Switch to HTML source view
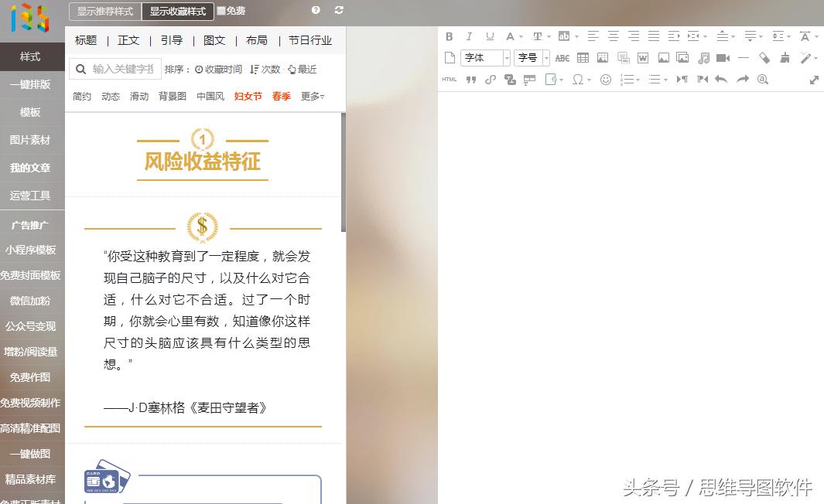 tap(449, 80)
